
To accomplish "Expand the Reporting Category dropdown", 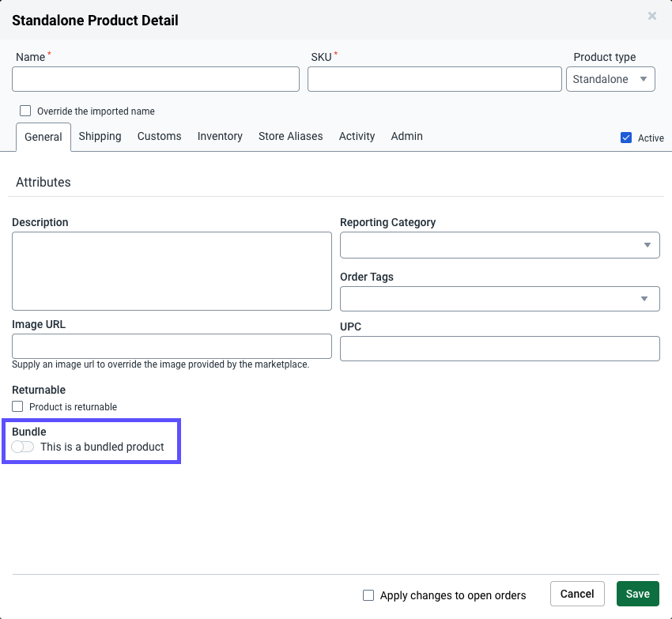I will (500, 245).
